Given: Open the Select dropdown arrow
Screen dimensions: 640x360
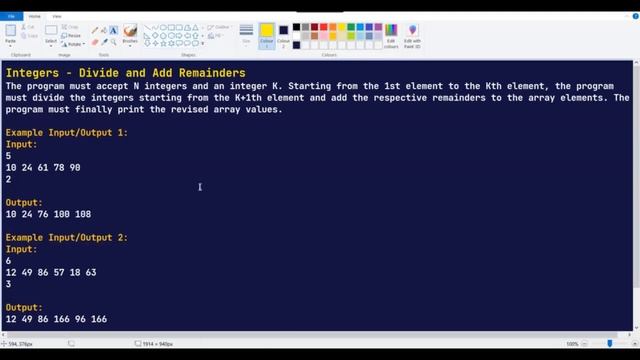Looking at the screenshot, I should click(x=51, y=46).
